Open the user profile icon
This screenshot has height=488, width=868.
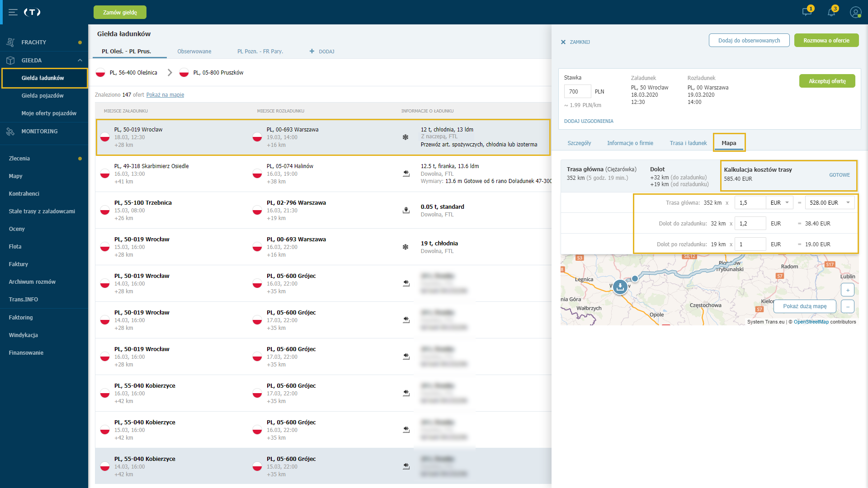[855, 12]
